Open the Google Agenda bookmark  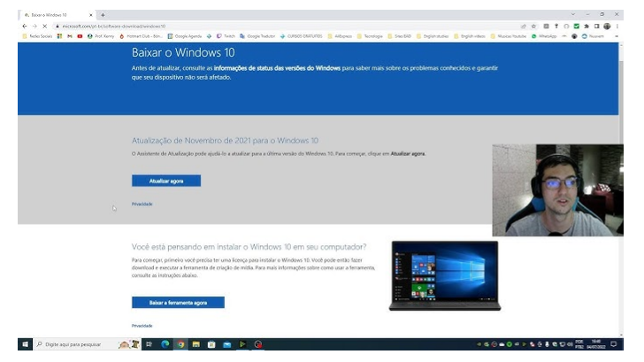point(185,36)
